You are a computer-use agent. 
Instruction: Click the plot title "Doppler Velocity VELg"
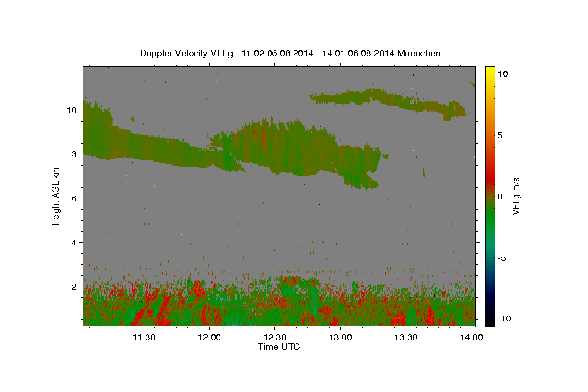187,53
